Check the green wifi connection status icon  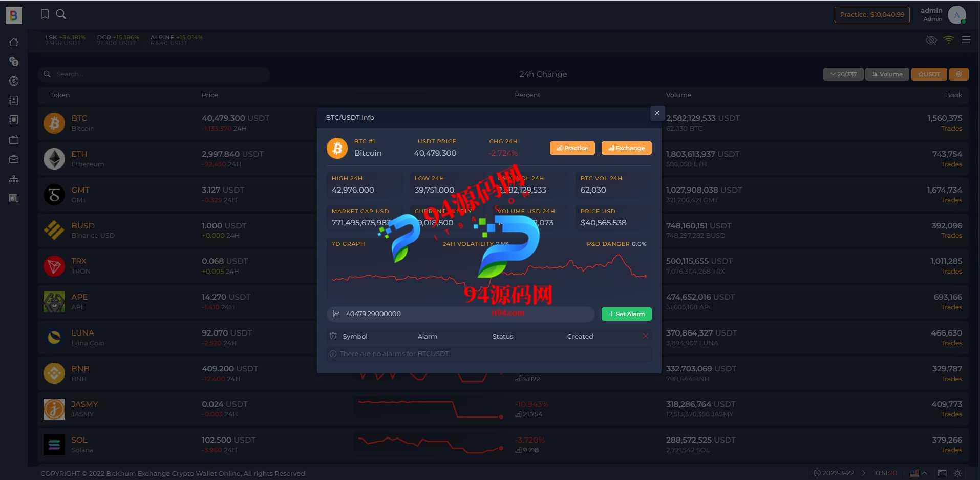[949, 40]
